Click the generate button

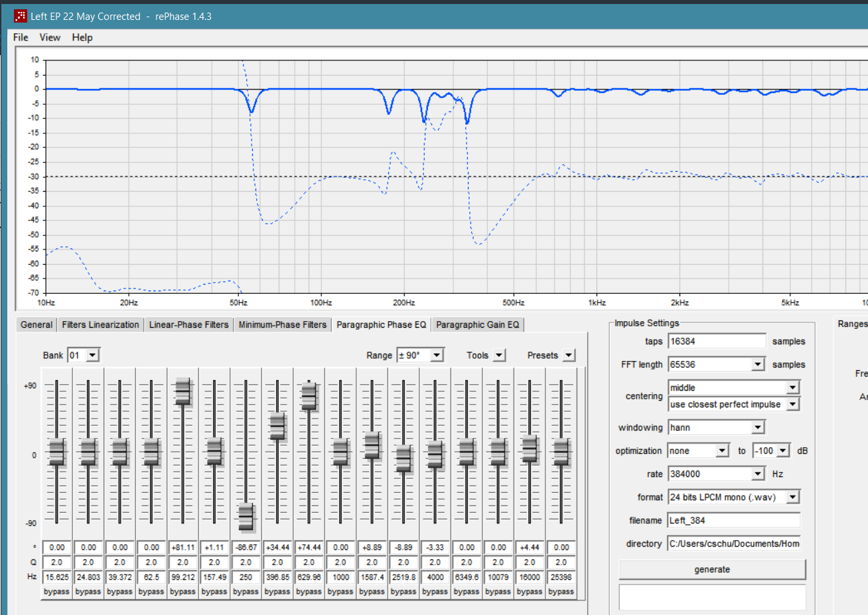711,569
